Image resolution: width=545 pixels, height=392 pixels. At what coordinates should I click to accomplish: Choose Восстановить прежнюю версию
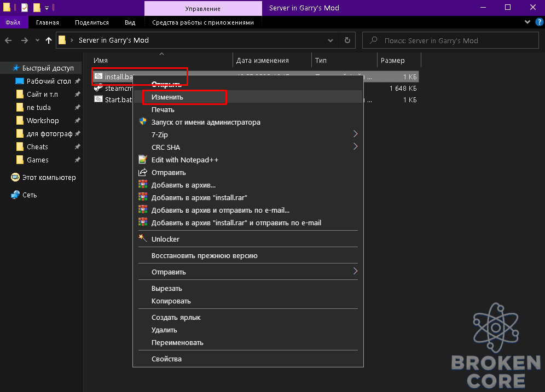pos(248,255)
